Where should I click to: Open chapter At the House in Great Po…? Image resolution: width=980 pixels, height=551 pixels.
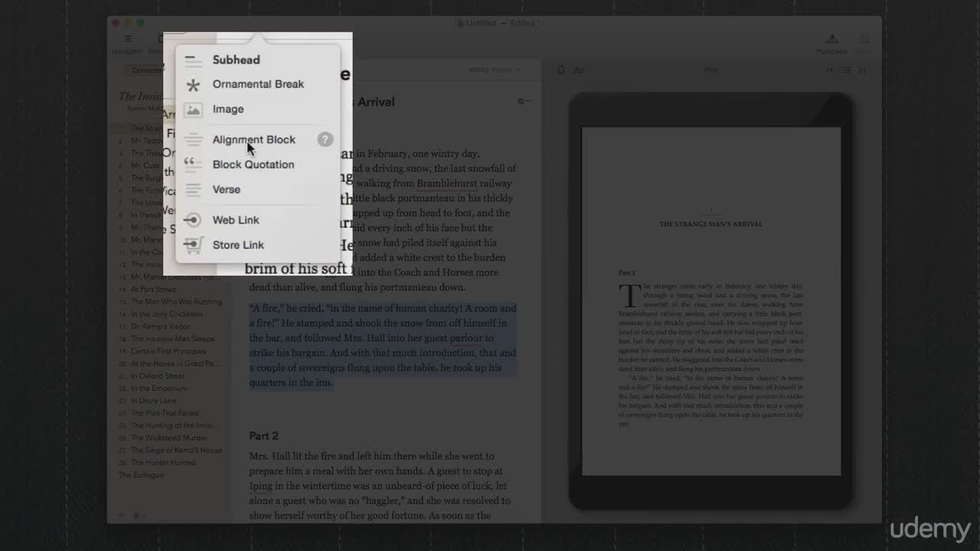coord(175,364)
